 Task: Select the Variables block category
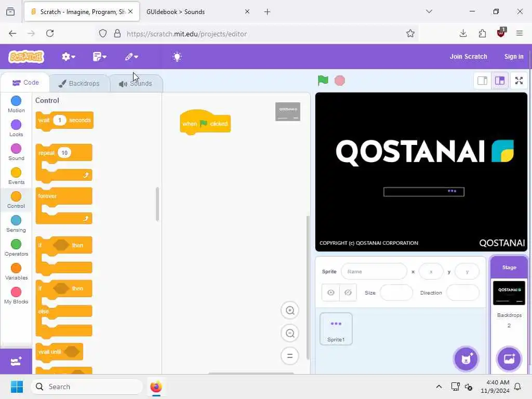click(x=16, y=271)
